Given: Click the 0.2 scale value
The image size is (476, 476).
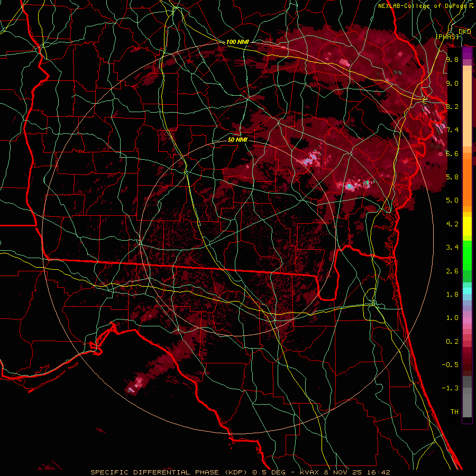Looking at the screenshot, I should pyautogui.click(x=452, y=342).
